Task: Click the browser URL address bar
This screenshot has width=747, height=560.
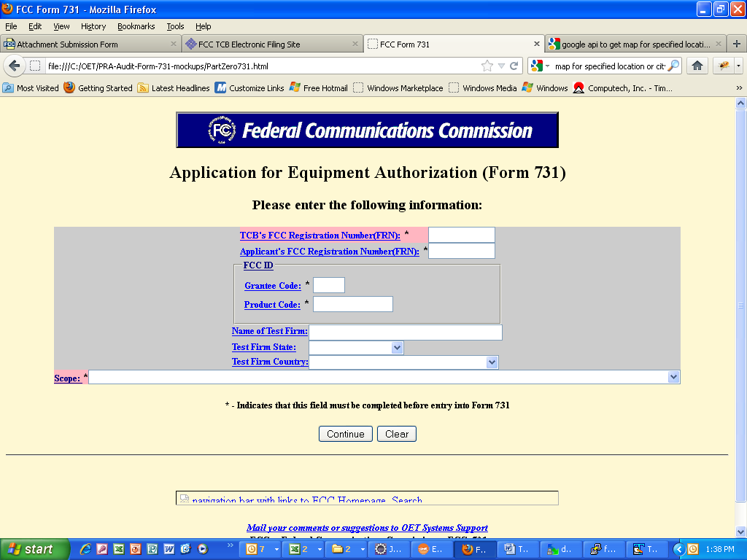Action: point(262,66)
